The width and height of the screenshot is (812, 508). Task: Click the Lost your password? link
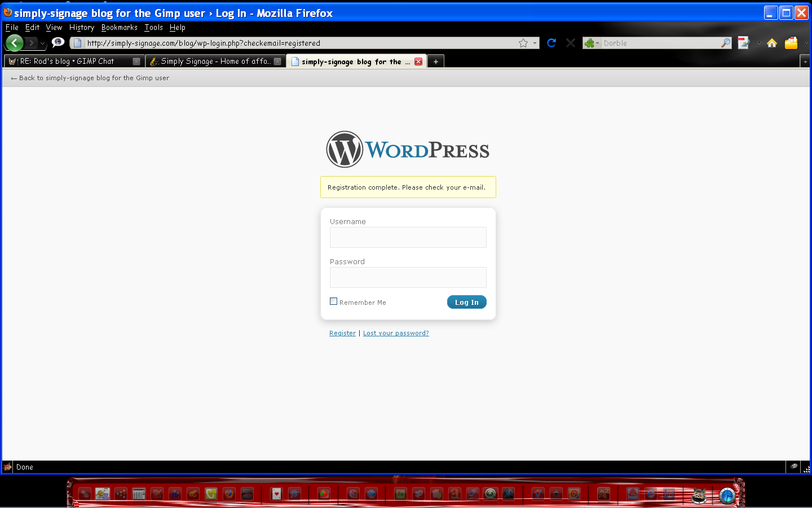click(396, 333)
